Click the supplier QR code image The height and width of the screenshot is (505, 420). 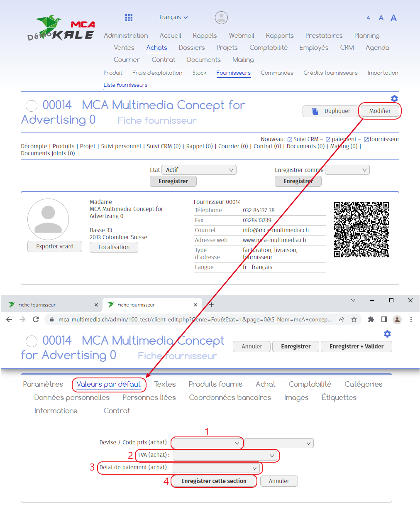[x=361, y=229]
